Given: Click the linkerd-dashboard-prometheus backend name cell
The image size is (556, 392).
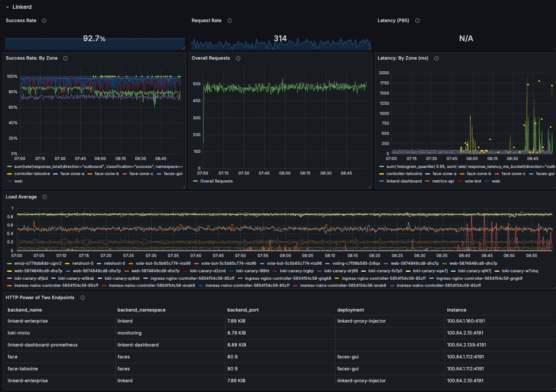Looking at the screenshot, I should pos(61,345).
